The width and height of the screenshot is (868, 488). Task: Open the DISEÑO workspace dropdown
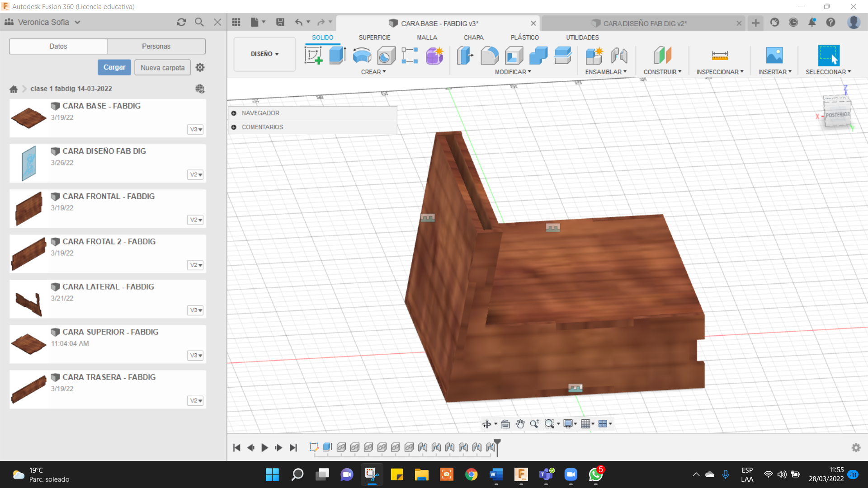point(264,54)
